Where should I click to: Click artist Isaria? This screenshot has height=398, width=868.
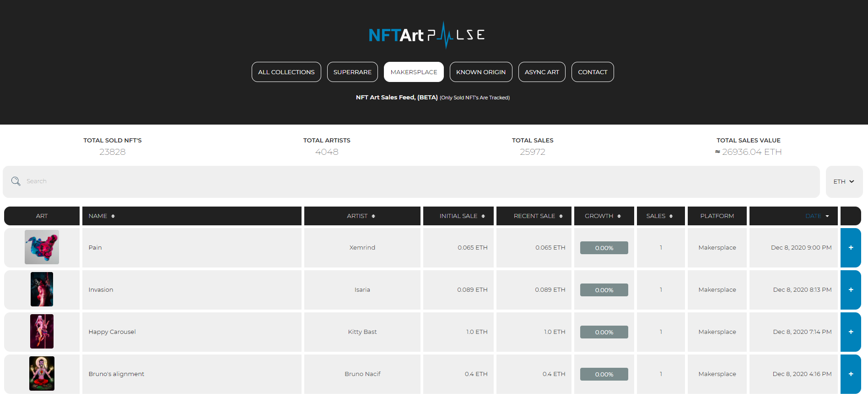[x=362, y=290]
